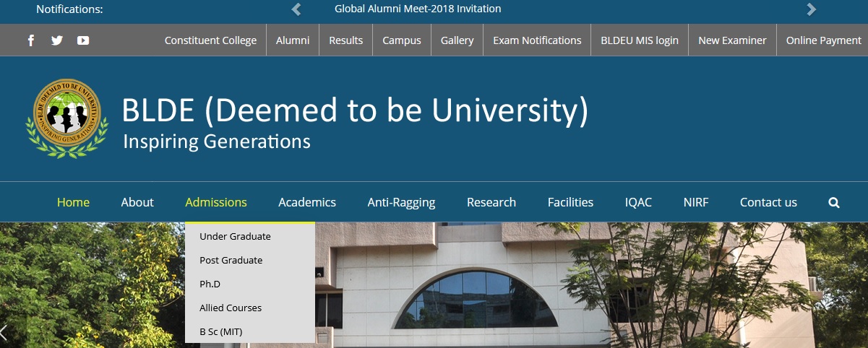This screenshot has height=348, width=868.
Task: Go to the Contact us page
Action: pyautogui.click(x=768, y=202)
